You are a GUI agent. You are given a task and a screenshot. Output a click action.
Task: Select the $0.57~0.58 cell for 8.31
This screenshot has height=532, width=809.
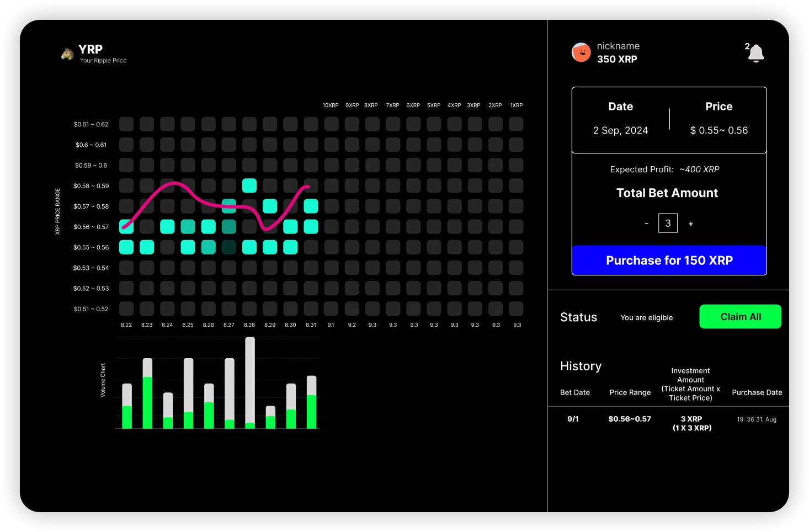tap(311, 206)
